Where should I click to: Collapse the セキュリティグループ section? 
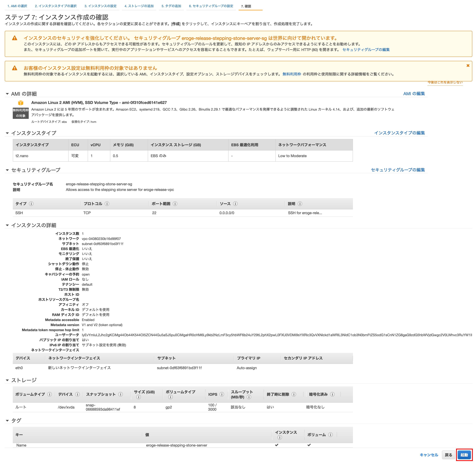(7, 170)
